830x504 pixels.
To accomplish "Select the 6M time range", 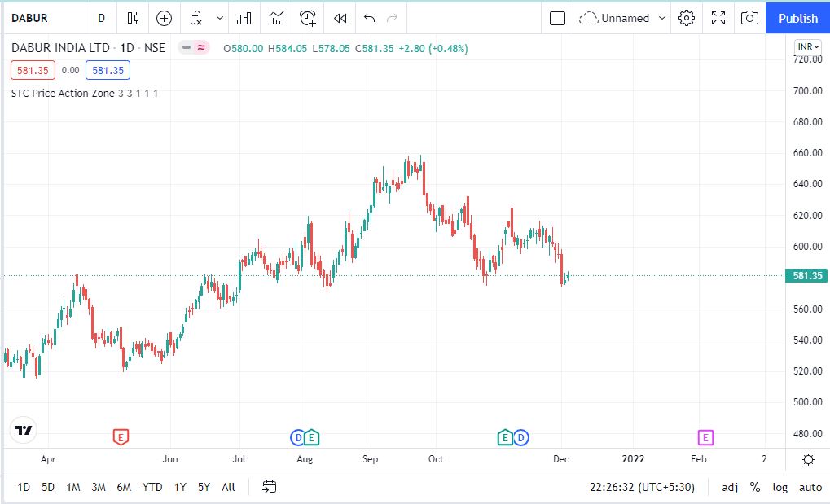I will coord(124,487).
